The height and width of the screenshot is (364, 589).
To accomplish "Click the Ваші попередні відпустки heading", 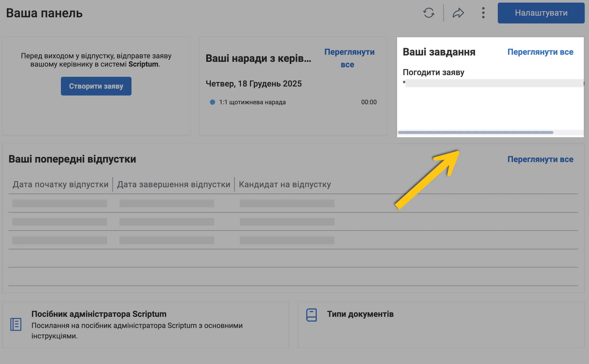I will tap(72, 159).
